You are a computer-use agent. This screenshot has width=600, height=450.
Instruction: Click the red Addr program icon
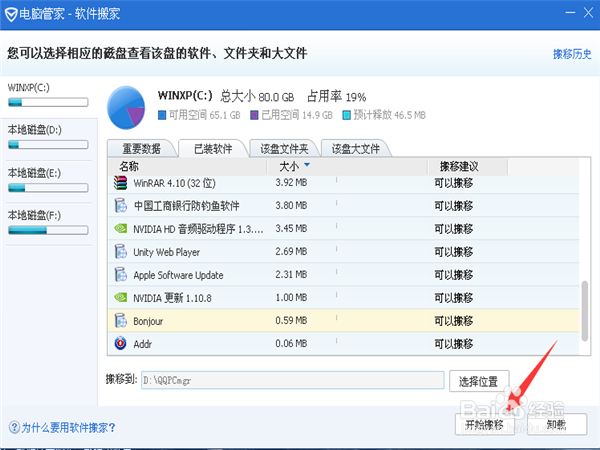click(x=121, y=343)
